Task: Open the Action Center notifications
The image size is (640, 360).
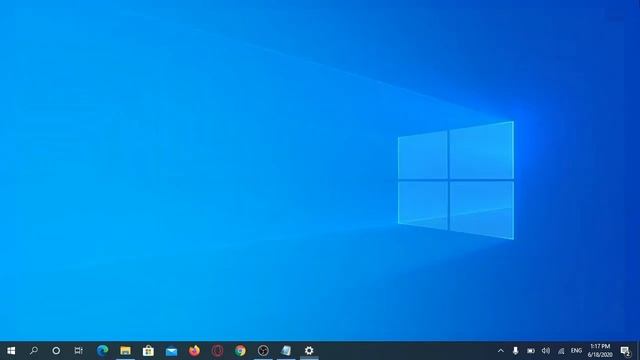Action: click(x=625, y=351)
